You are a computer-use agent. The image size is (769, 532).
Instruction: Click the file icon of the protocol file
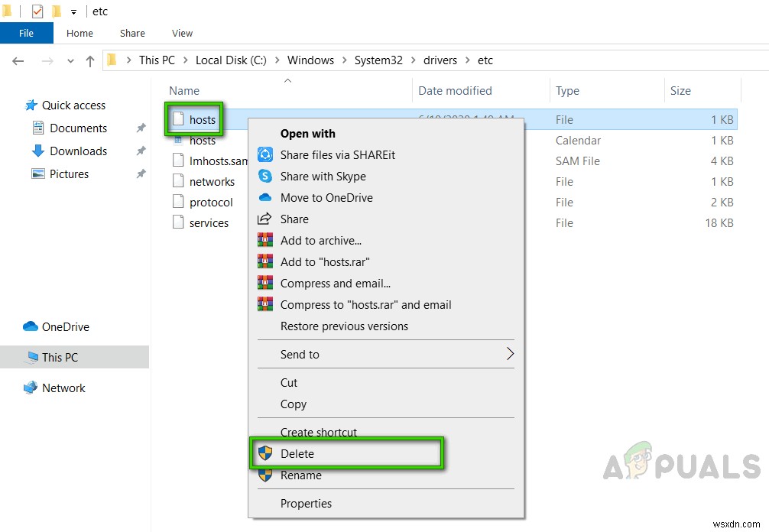tap(178, 202)
